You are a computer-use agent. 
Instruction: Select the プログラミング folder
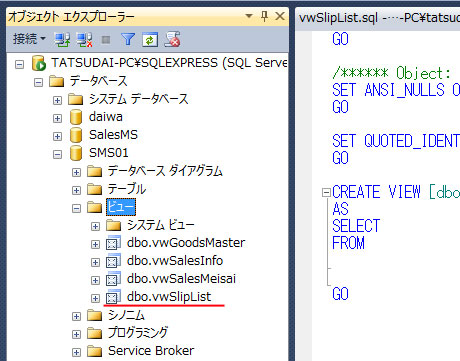tap(138, 333)
